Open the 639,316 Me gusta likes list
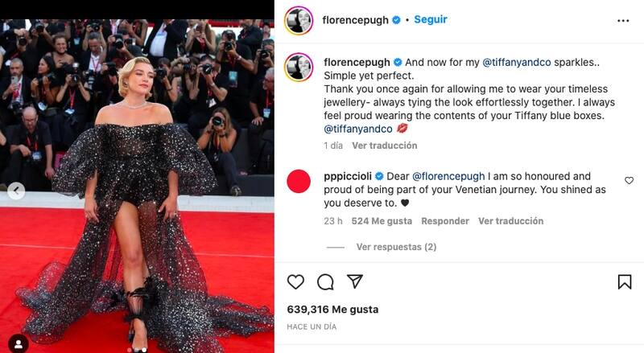The width and height of the screenshot is (644, 353). (x=332, y=310)
